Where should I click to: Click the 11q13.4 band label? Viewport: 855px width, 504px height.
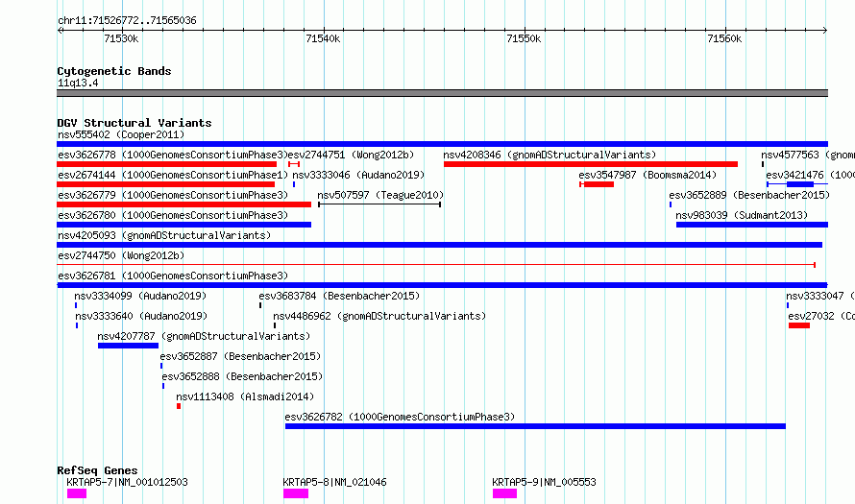point(78,83)
